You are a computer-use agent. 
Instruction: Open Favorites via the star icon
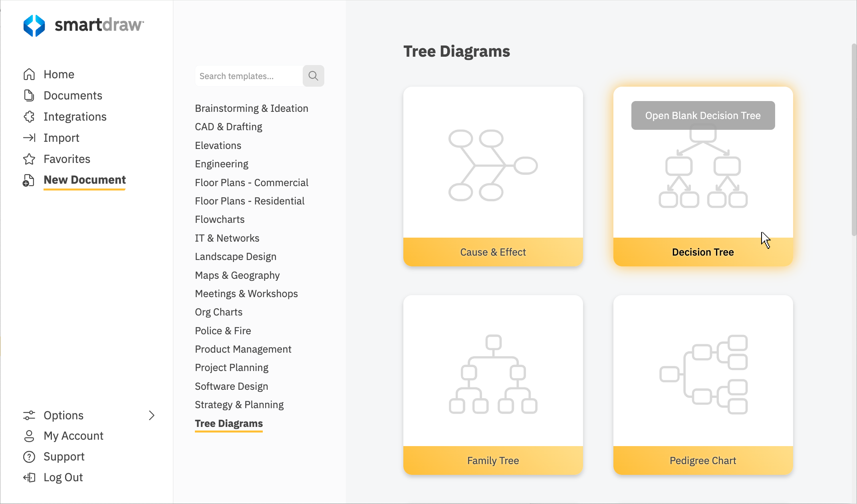(29, 159)
